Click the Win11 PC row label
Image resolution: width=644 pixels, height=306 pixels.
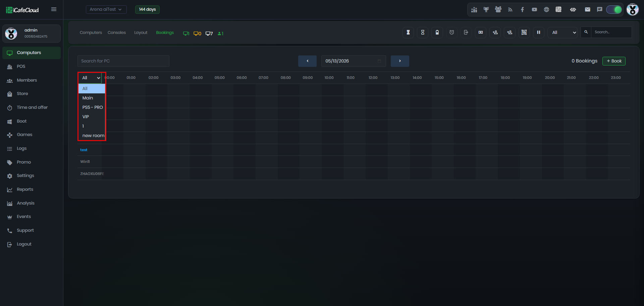(85, 162)
